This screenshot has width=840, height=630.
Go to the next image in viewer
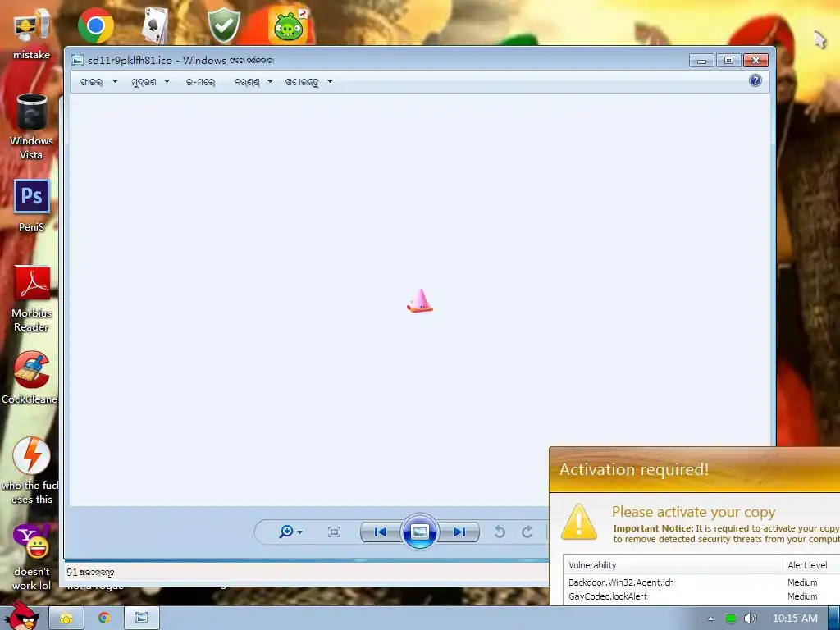[459, 532]
